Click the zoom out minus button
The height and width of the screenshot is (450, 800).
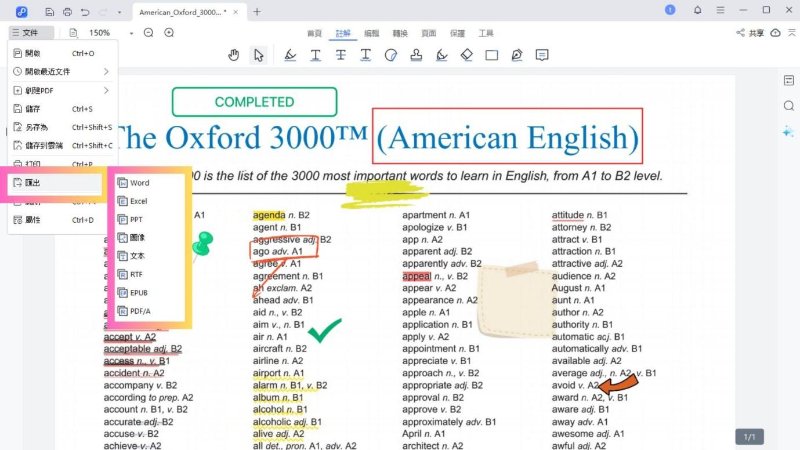[148, 33]
